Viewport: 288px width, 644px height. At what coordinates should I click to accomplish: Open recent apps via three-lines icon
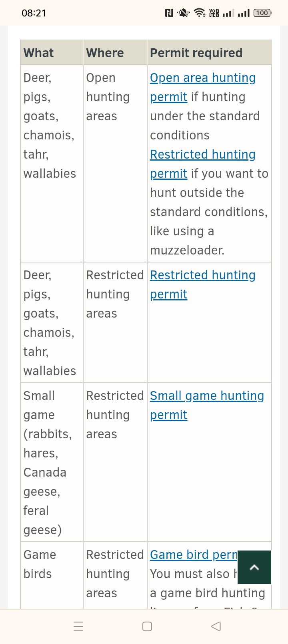coord(79,626)
